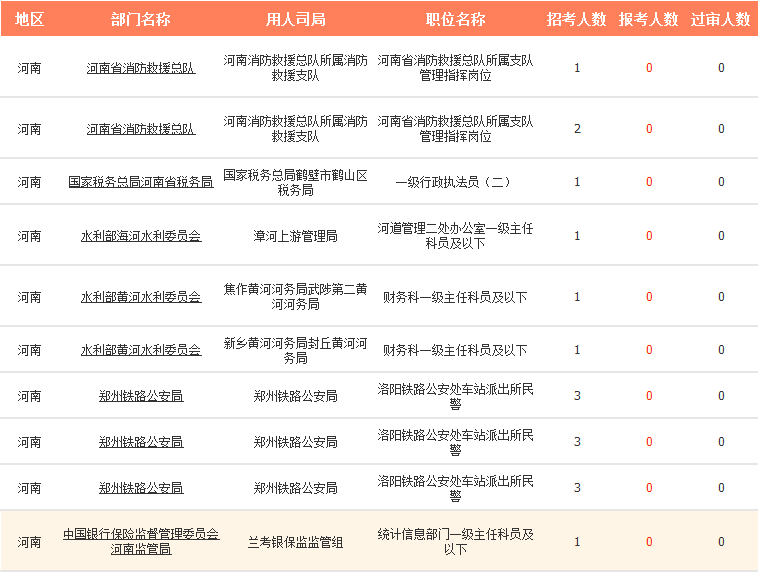Select the 国家税务总局鹤壁市鹤山区税务局 cell
This screenshot has height=572, width=758.
(295, 182)
